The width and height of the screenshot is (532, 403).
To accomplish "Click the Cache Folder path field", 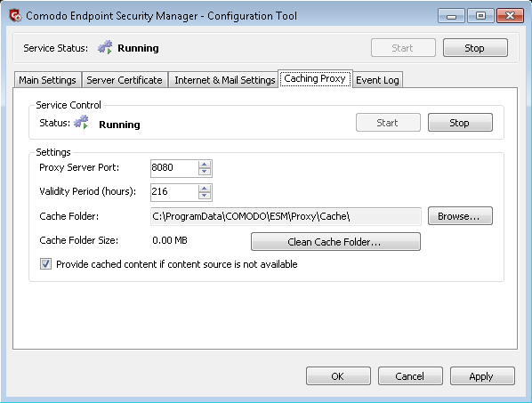I will click(286, 216).
